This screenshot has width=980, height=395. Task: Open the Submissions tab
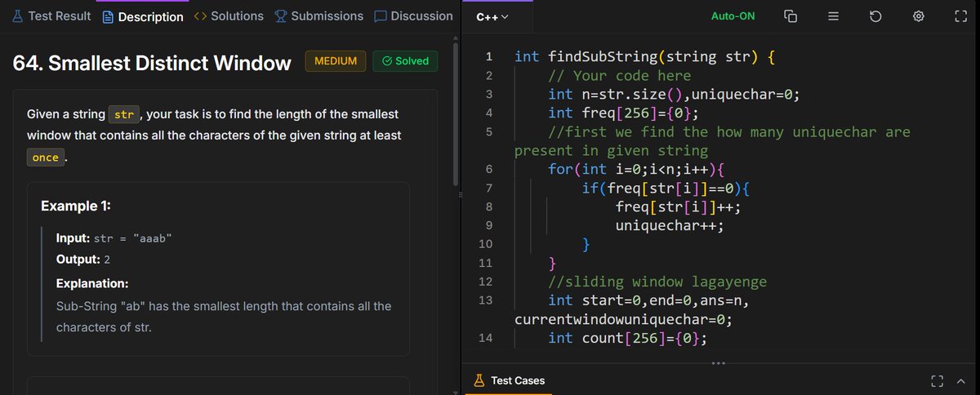tap(318, 16)
